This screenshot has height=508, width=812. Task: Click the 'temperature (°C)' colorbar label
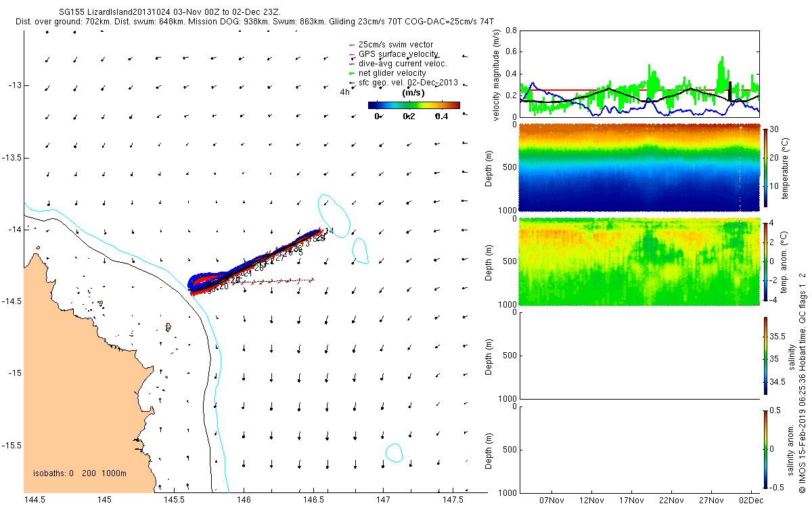(x=787, y=167)
